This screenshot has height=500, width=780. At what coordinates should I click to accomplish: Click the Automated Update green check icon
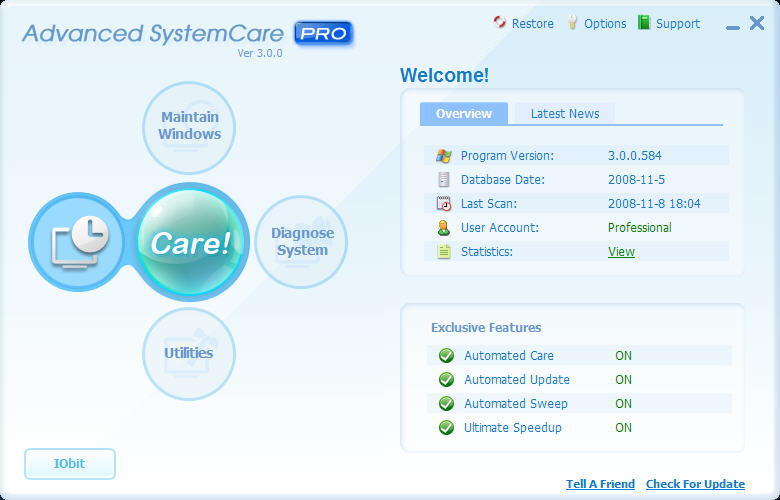tap(446, 380)
